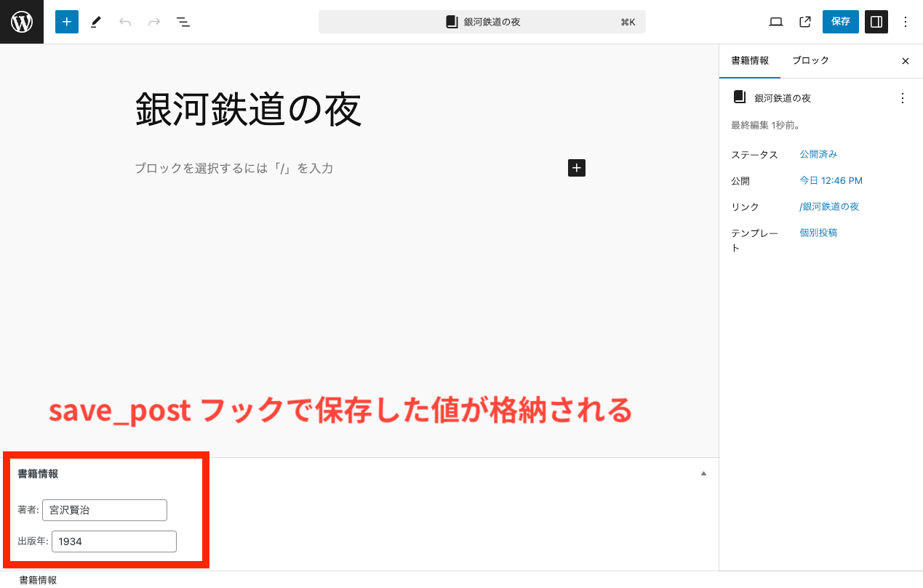The width and height of the screenshot is (923, 588).
Task: Click the post title 銀河鉄道の夜
Action: [248, 110]
